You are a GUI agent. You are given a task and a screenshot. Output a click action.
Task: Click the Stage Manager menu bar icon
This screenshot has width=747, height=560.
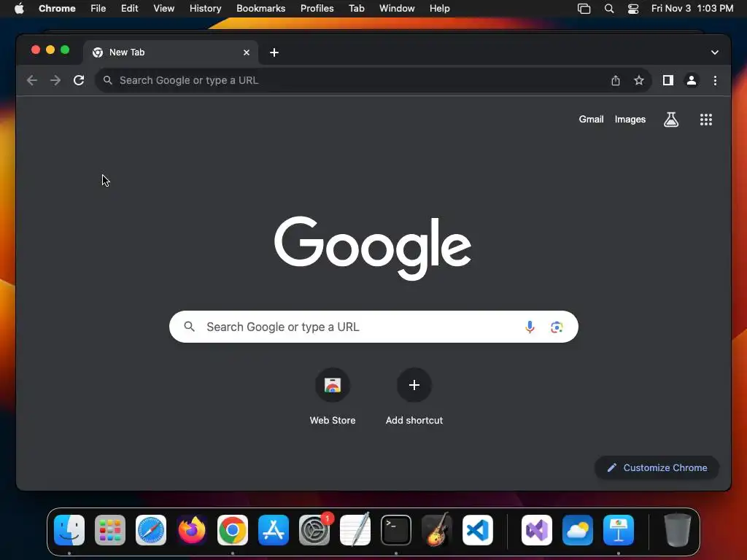click(x=584, y=9)
